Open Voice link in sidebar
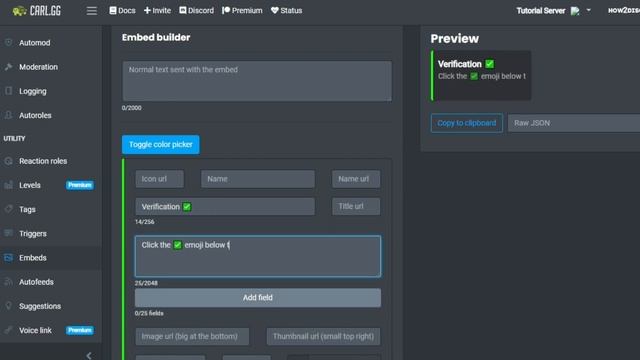The image size is (640, 360). [x=35, y=331]
